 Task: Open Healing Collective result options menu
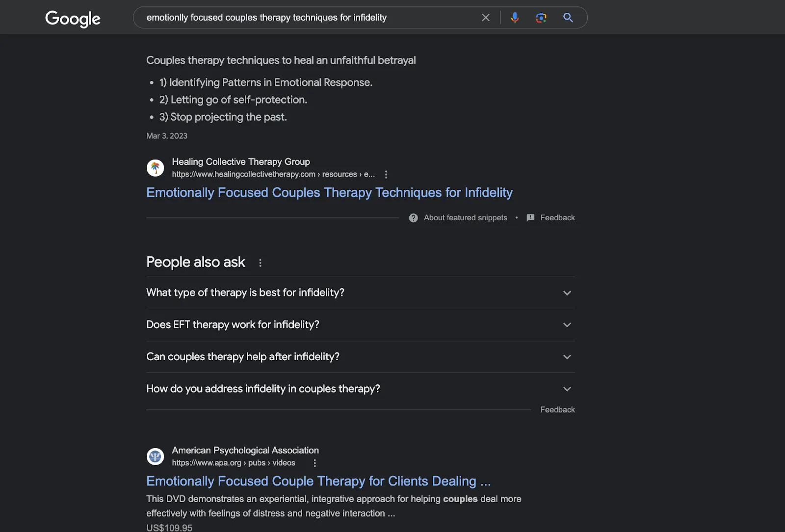click(x=386, y=174)
